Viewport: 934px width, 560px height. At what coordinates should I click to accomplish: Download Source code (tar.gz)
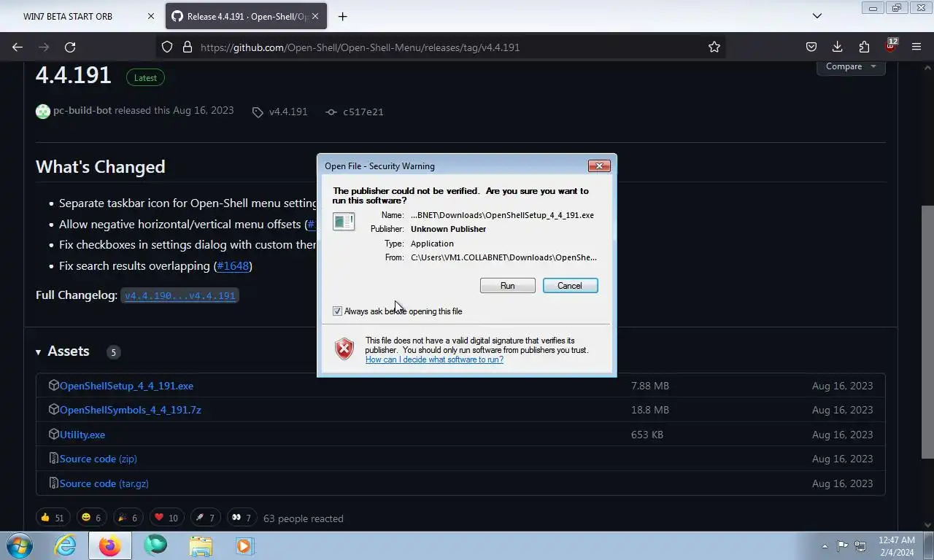tap(104, 483)
